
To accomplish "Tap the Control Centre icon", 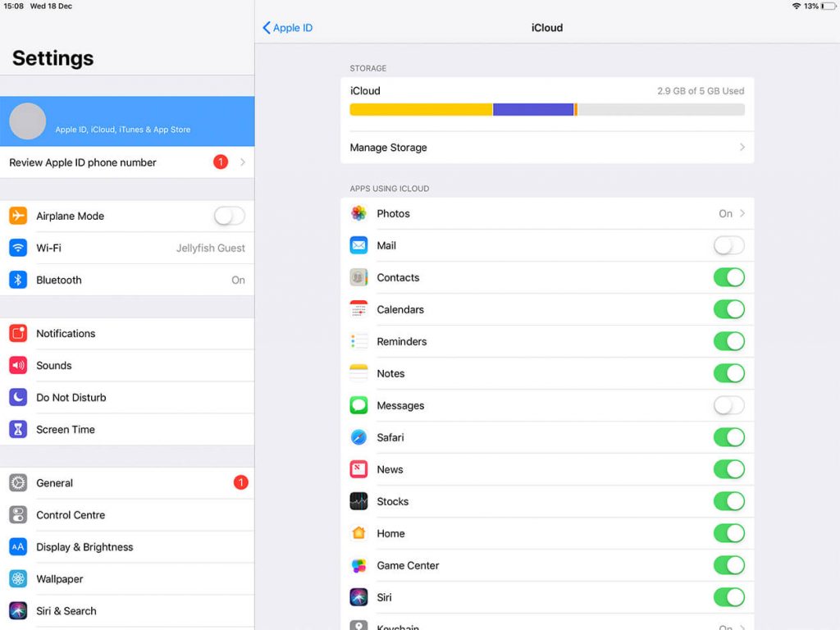I will (x=18, y=515).
